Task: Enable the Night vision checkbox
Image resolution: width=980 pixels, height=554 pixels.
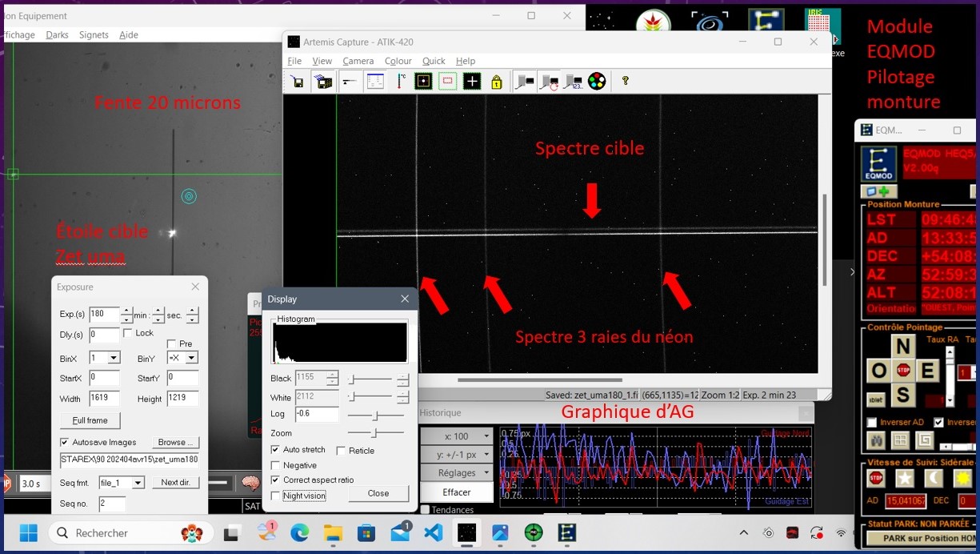Action: point(276,496)
